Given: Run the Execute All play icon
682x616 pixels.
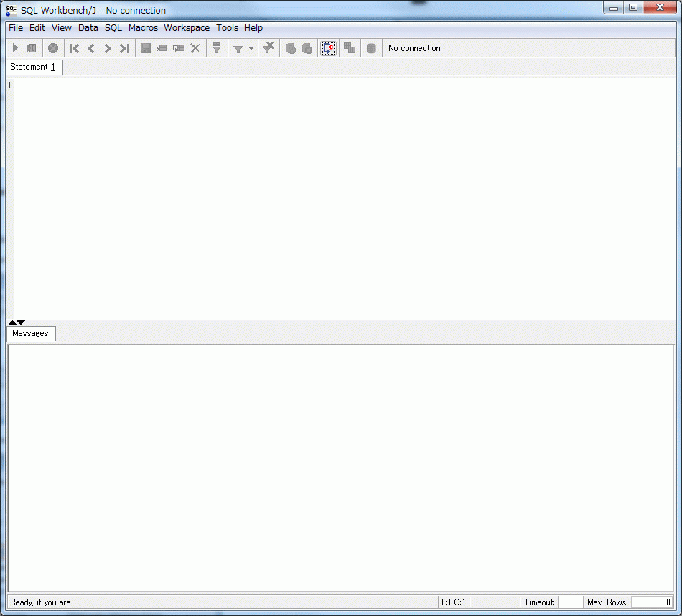Looking at the screenshot, I should click(x=15, y=48).
